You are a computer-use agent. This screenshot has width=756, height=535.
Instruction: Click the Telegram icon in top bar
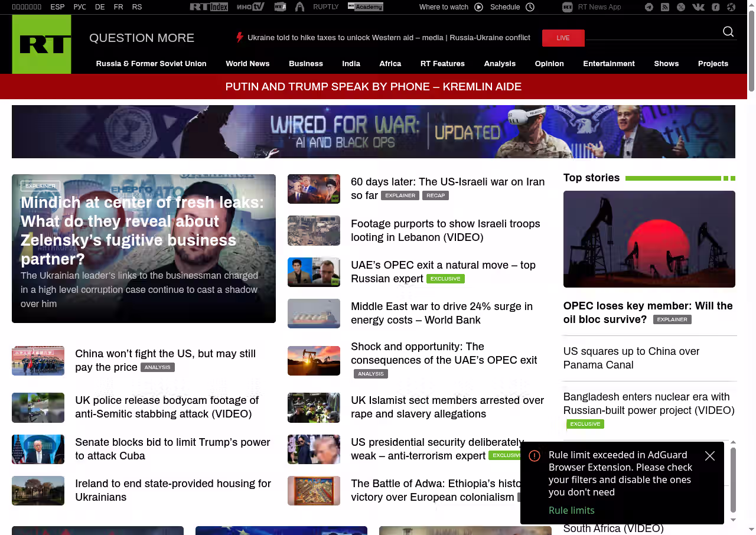[x=649, y=7]
